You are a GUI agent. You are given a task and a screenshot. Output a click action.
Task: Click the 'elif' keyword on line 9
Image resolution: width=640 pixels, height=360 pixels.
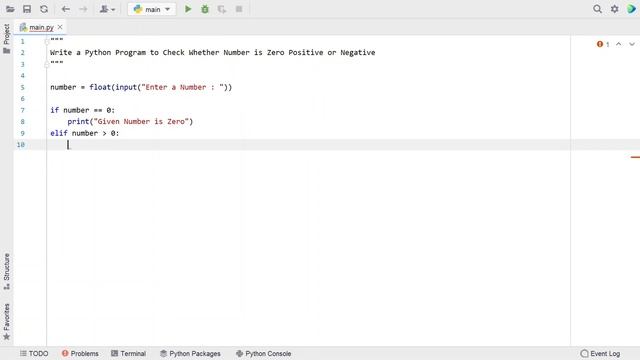click(x=59, y=133)
